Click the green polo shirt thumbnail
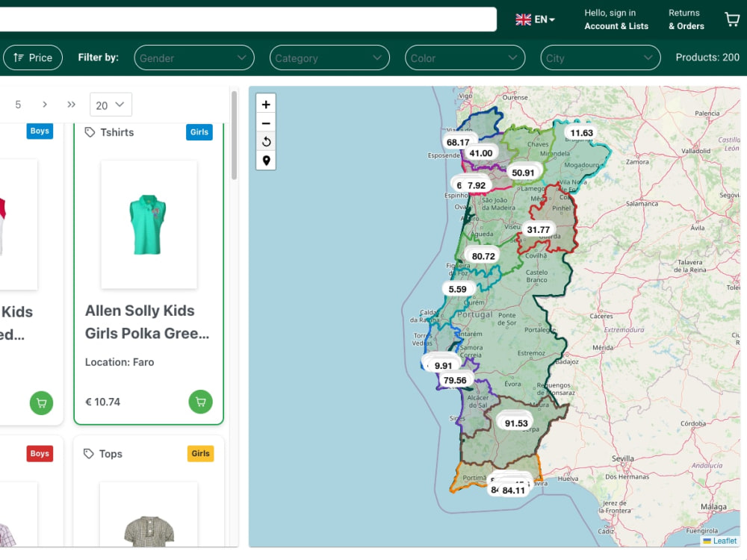747x560 pixels. point(148,224)
